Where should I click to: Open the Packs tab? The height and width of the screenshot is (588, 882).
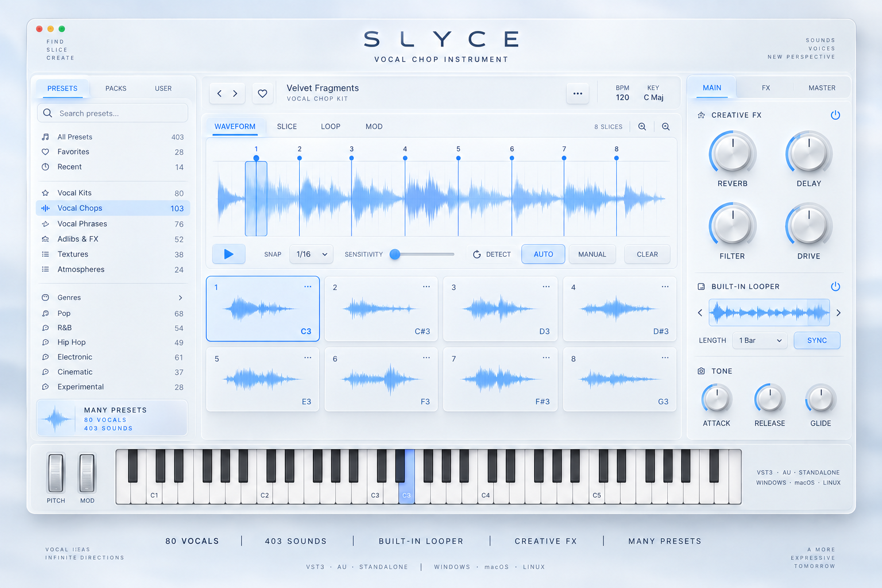pos(116,88)
